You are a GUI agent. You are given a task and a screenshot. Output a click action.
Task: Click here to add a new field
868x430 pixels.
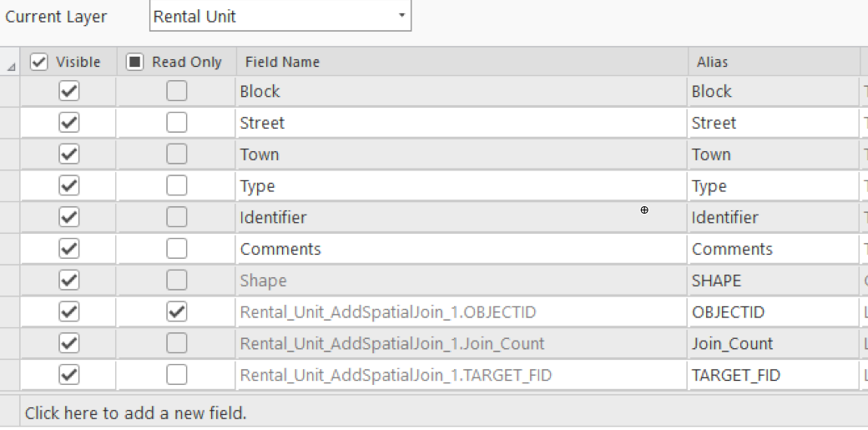(x=136, y=412)
